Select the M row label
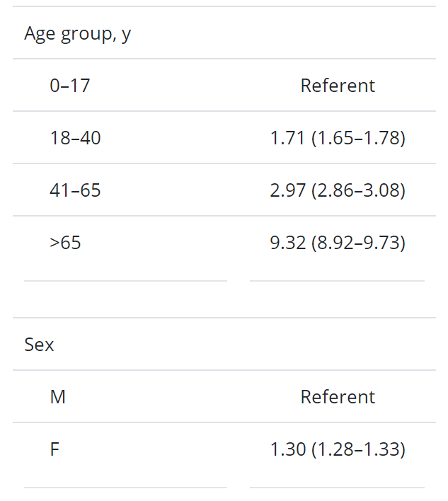The width and height of the screenshot is (448, 501). [58, 397]
